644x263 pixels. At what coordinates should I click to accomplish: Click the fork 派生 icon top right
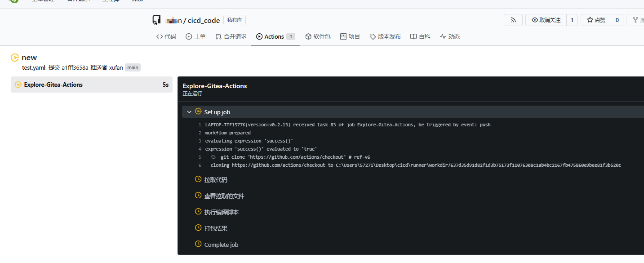[x=635, y=20]
